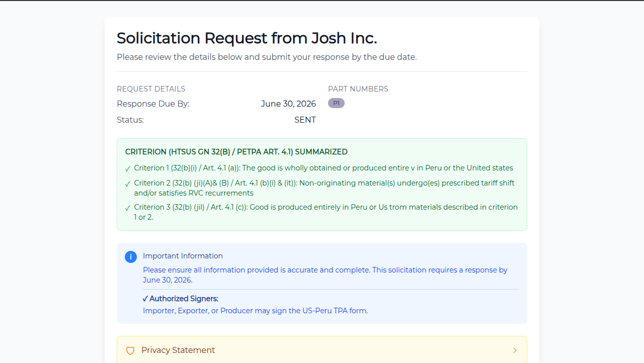
Task: Click the blue info icon beside Important Information
Action: (x=131, y=257)
